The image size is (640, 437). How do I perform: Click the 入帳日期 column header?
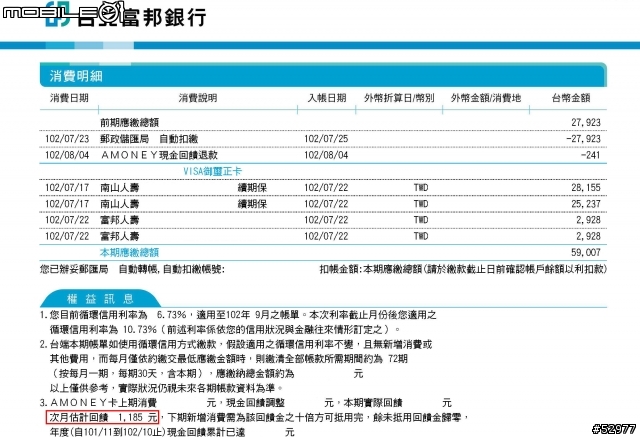[x=327, y=98]
